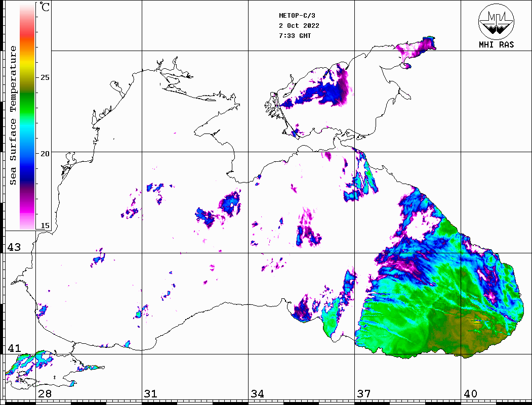Click longitude label '31'
Screen dimensions: 532x405
click(151, 393)
